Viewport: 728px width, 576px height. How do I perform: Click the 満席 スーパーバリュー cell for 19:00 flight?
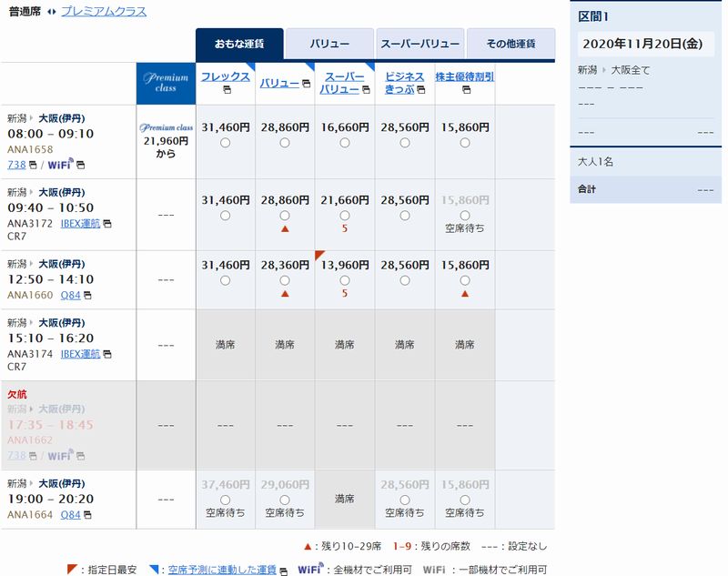pos(345,499)
